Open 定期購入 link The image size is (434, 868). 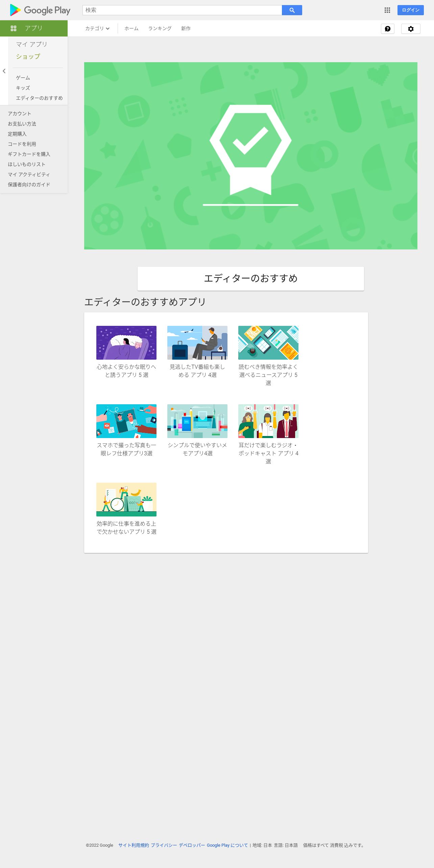click(17, 134)
